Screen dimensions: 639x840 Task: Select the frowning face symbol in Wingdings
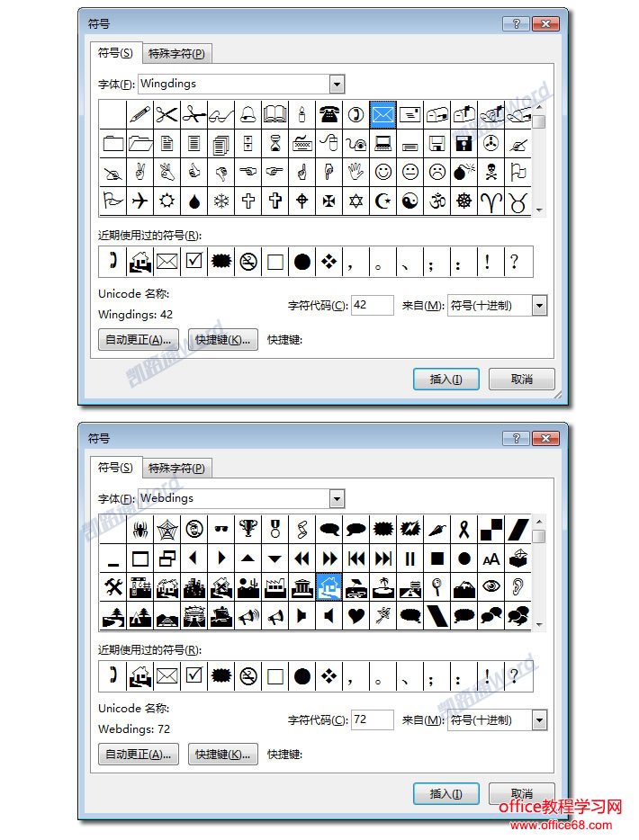436,172
